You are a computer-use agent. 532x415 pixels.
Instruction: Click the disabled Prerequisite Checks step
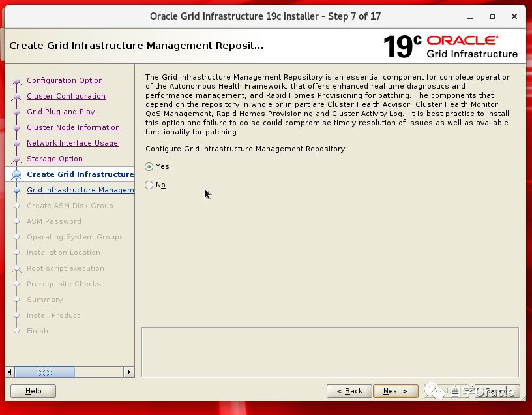[64, 284]
